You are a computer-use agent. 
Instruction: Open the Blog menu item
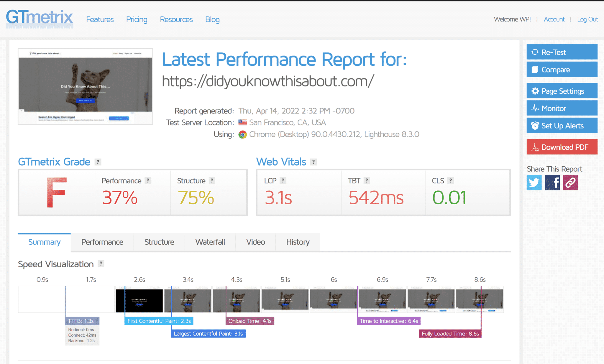tap(212, 19)
